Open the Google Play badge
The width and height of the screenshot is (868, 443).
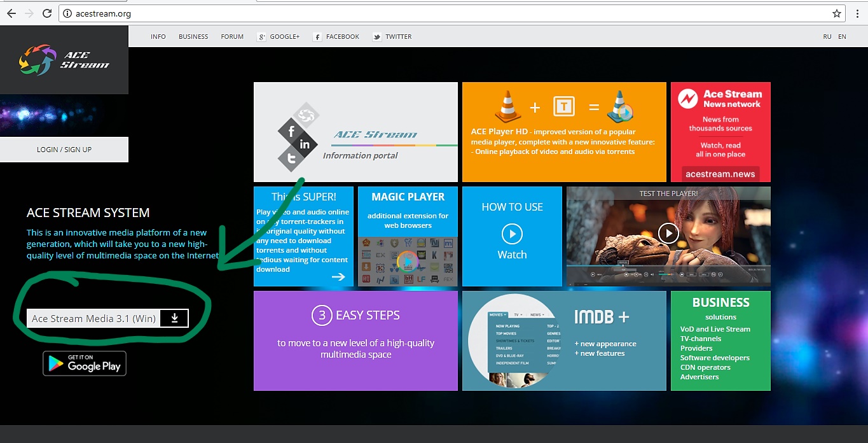point(85,363)
